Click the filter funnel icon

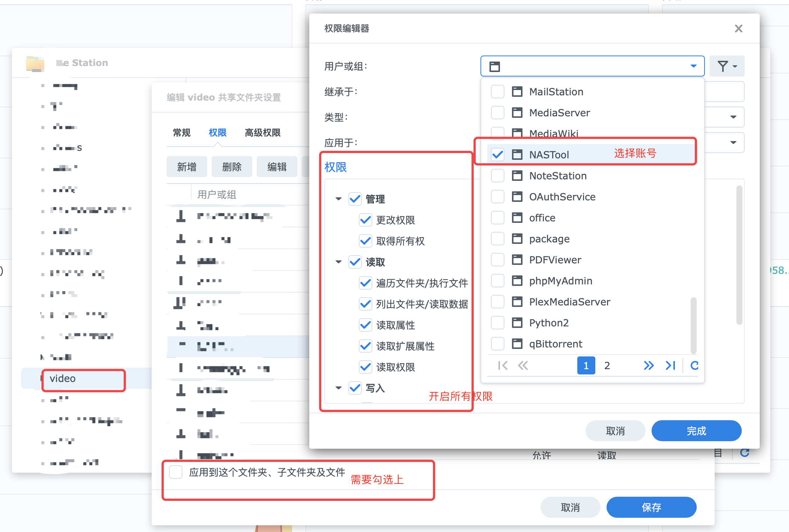coord(723,66)
